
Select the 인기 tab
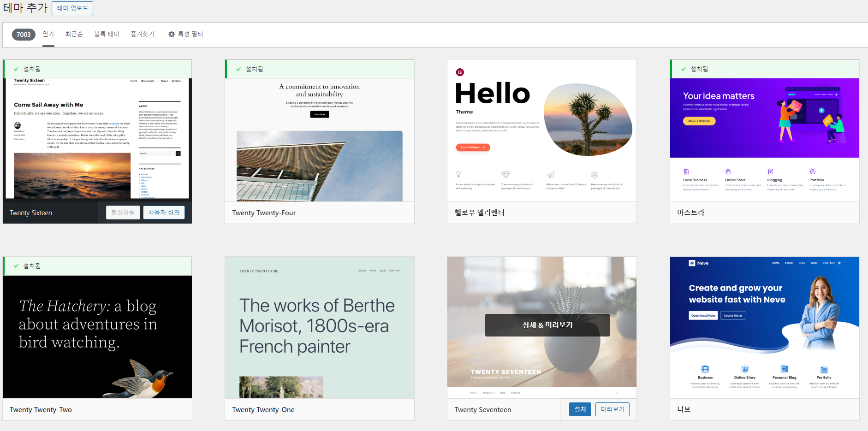point(48,34)
